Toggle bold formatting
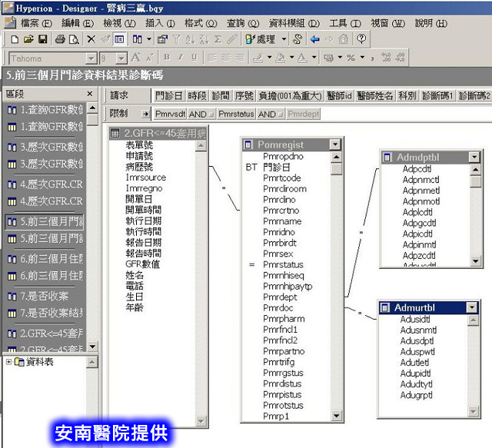This screenshot has width=492, height=448. (x=167, y=58)
